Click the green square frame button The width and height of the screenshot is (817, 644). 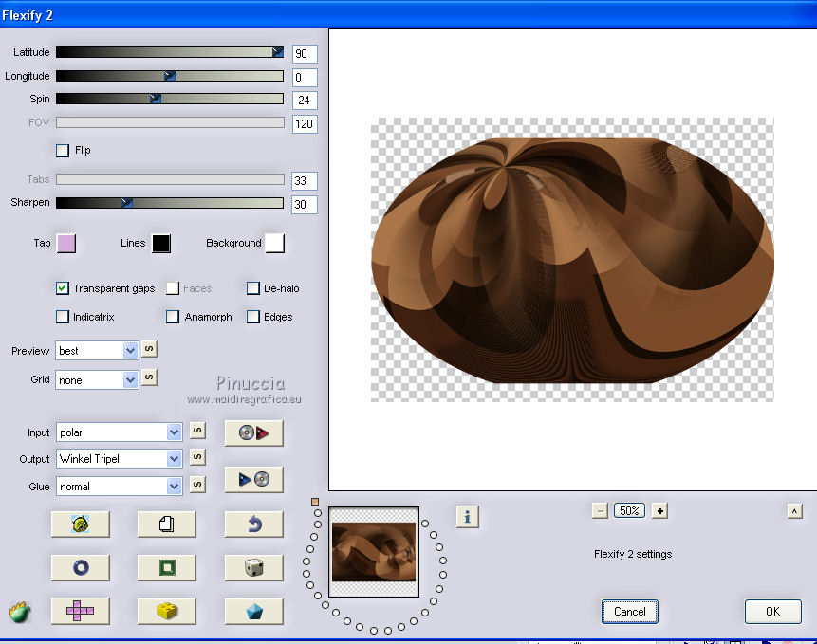click(166, 567)
